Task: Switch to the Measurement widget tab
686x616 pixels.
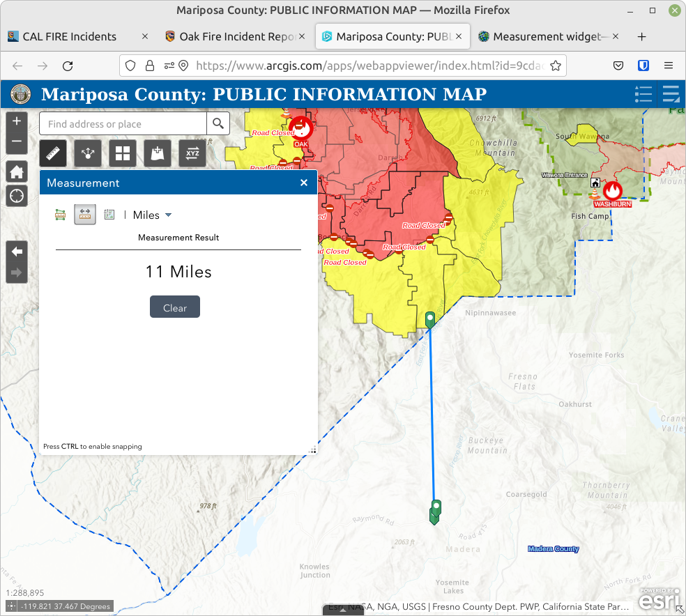Action: [544, 36]
